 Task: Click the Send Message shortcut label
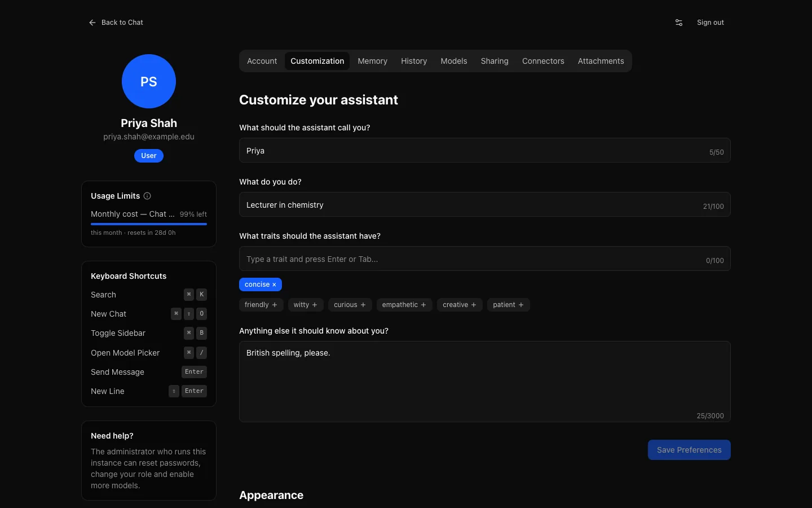click(117, 372)
